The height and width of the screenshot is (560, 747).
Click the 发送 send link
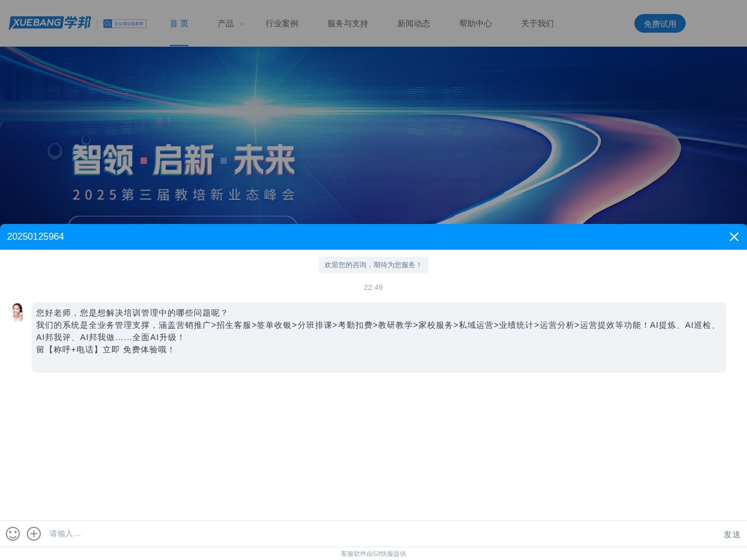(731, 534)
